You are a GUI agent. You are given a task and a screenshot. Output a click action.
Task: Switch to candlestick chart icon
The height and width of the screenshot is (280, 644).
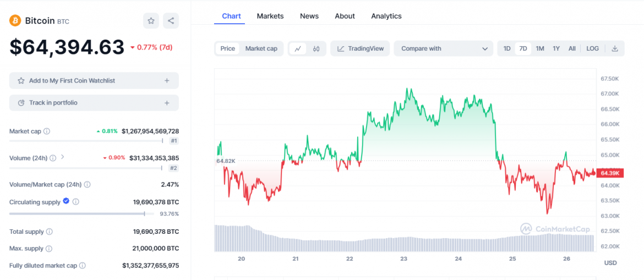316,48
